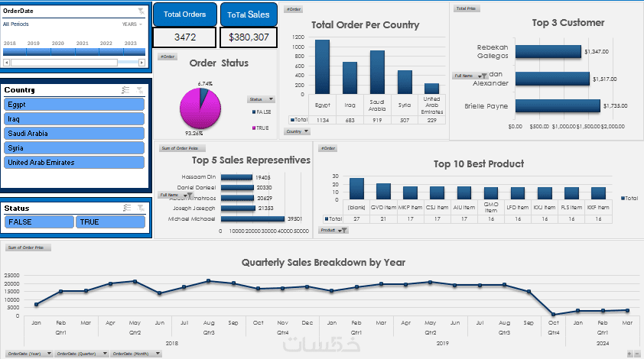Click the 2021 segment on timeline bar
The width and height of the screenshot is (644, 359).
pos(87,52)
